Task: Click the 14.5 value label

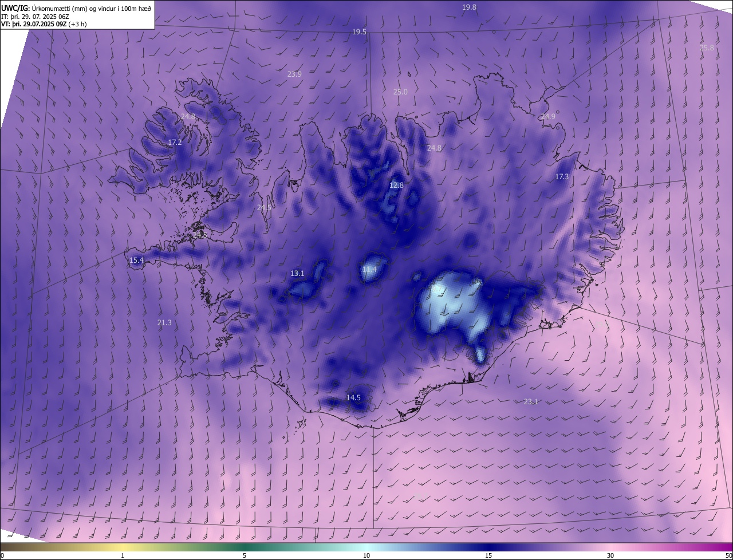Action: [x=353, y=398]
